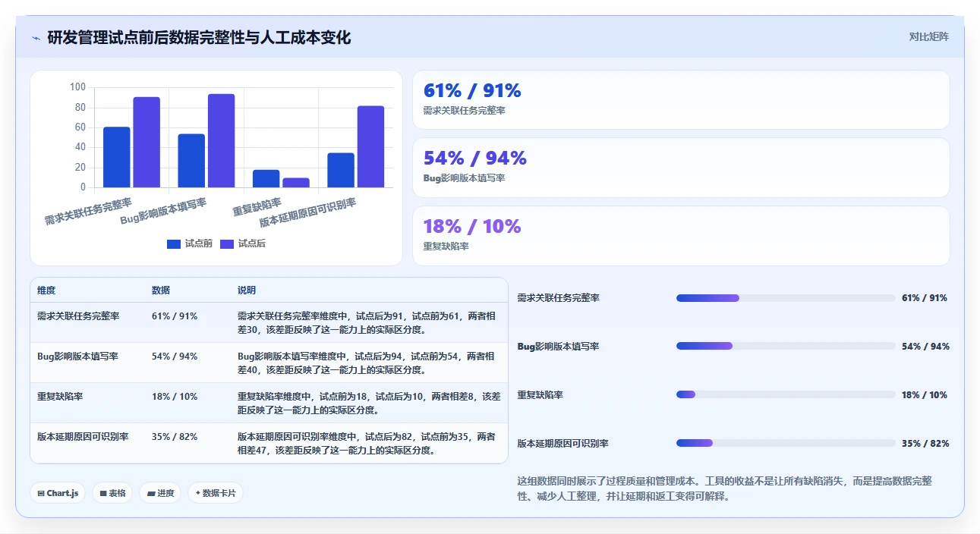980x534 pixels.
Task: Click the 表格 tag icon
Action: click(103, 493)
